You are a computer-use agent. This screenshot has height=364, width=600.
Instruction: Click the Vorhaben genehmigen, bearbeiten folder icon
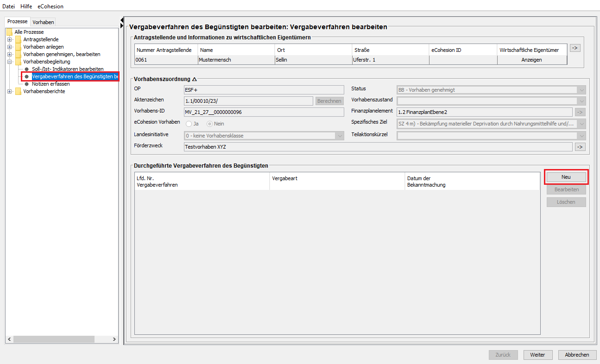tap(18, 54)
